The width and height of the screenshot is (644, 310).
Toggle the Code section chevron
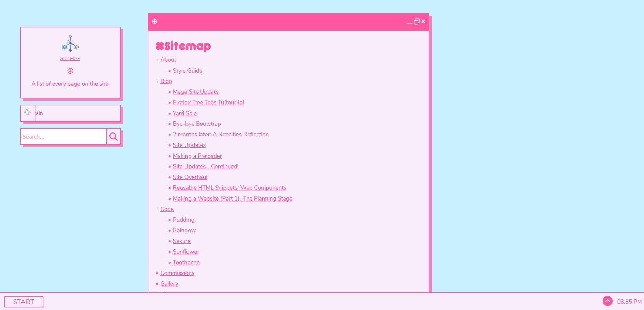click(157, 209)
